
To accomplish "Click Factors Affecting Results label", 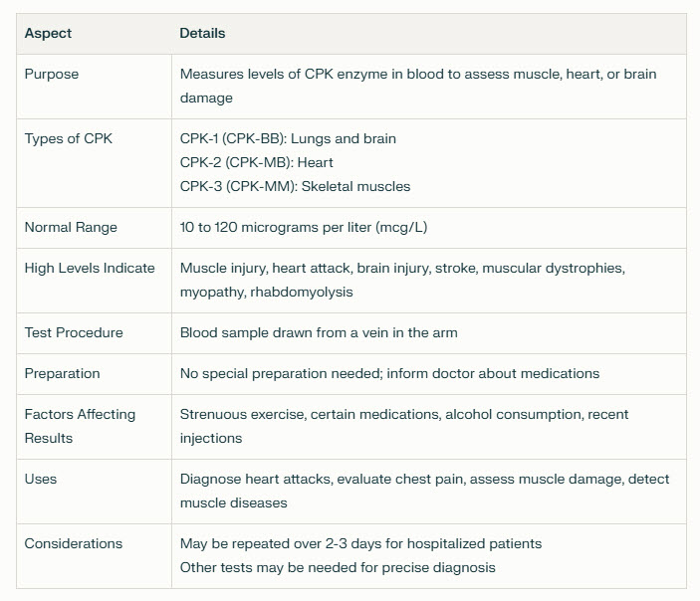I will point(80,427).
